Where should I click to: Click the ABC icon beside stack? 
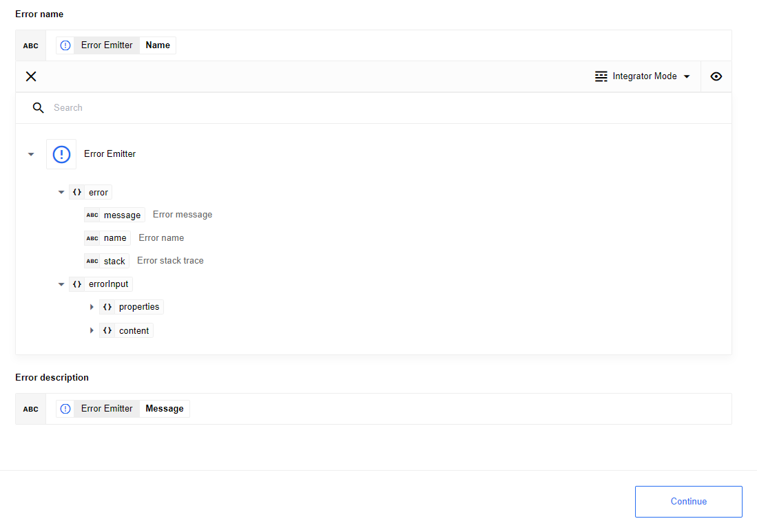92,261
